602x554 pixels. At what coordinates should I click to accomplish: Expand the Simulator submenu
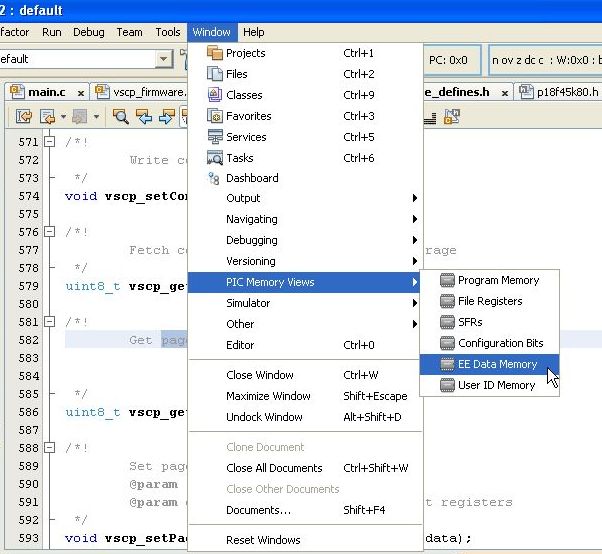[x=248, y=303]
